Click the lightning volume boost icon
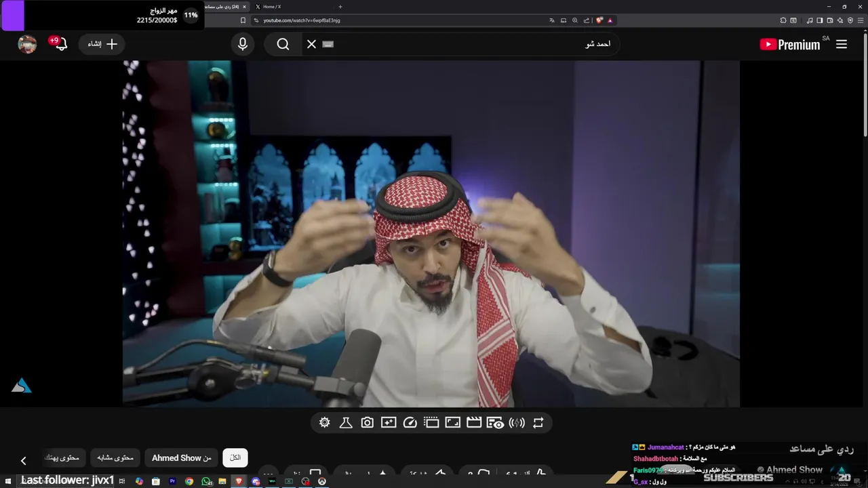 [x=517, y=423]
